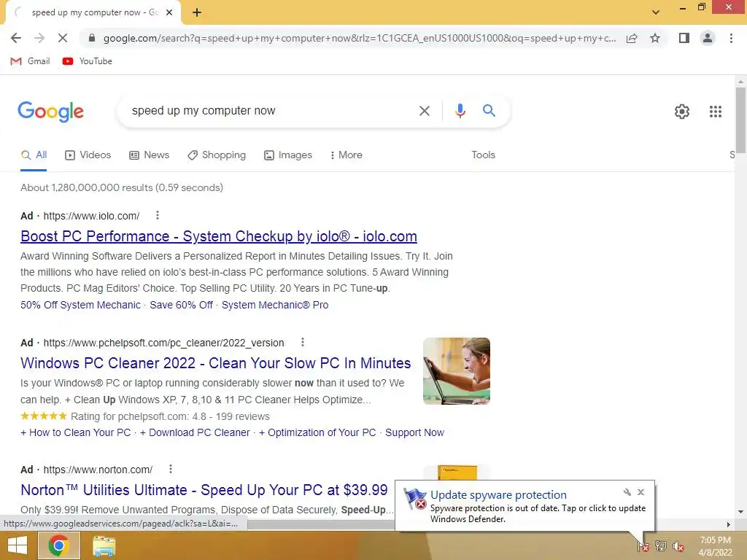
Task: Switch to News results tab
Action: (149, 155)
